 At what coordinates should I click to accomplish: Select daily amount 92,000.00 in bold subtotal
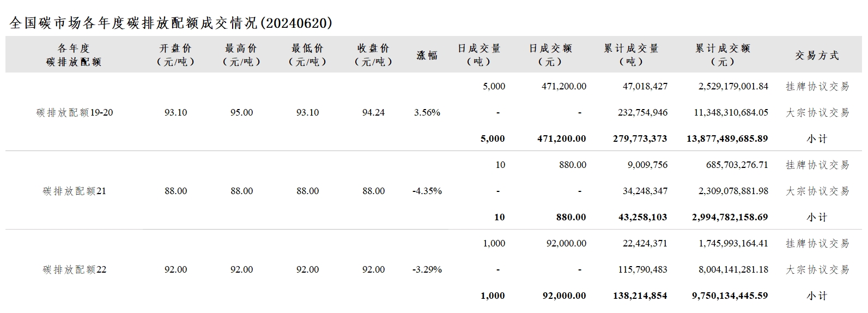click(564, 296)
